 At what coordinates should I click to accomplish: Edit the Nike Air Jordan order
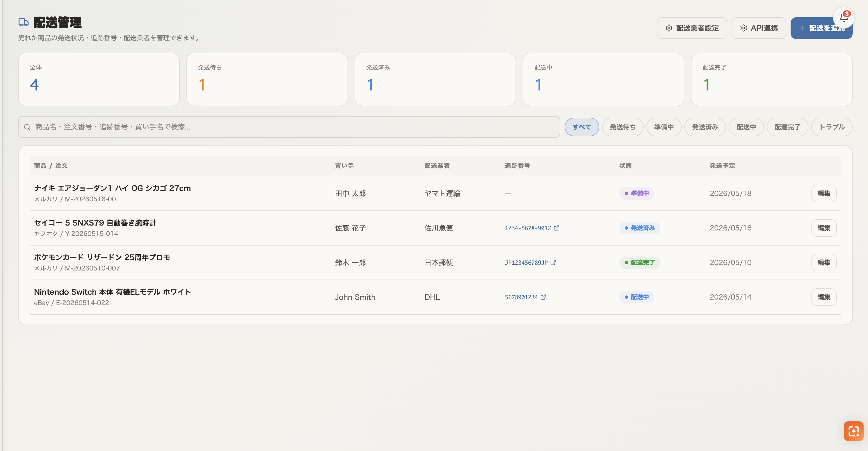(x=824, y=193)
